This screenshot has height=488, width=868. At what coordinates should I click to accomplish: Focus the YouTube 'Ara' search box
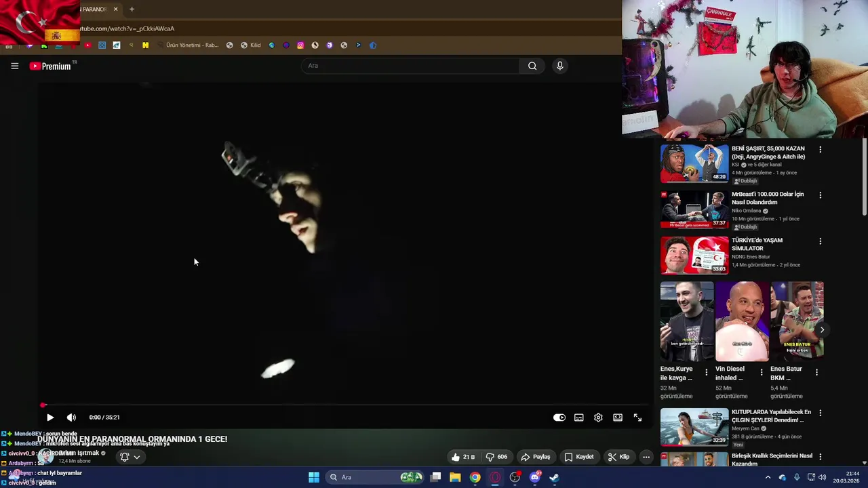pos(410,66)
